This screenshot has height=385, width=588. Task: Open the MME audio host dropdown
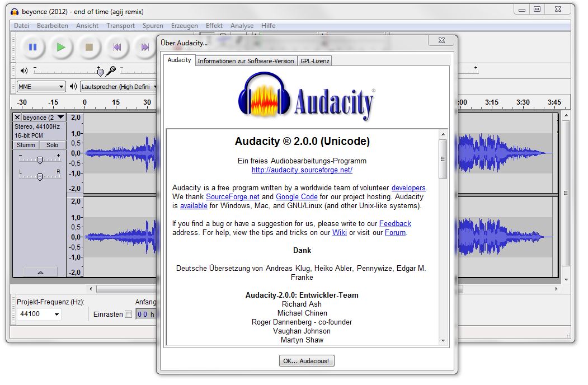pyautogui.click(x=41, y=87)
